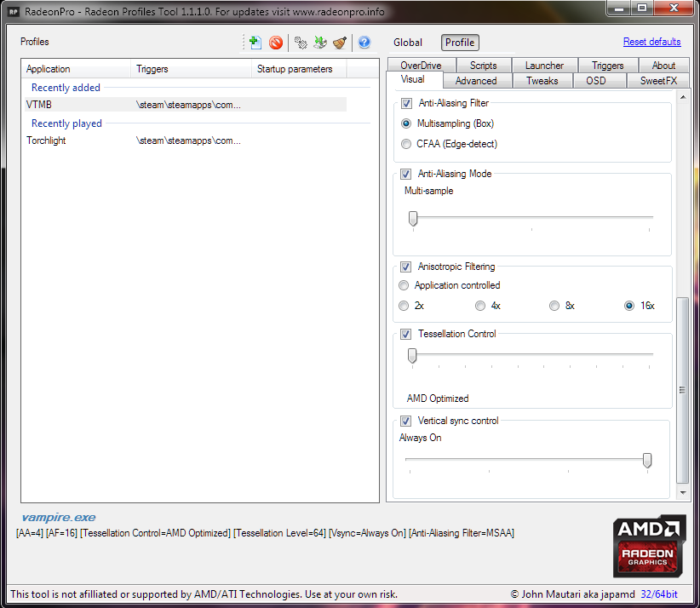The width and height of the screenshot is (700, 608).
Task: Open help via the blue question mark icon
Action: click(x=364, y=43)
